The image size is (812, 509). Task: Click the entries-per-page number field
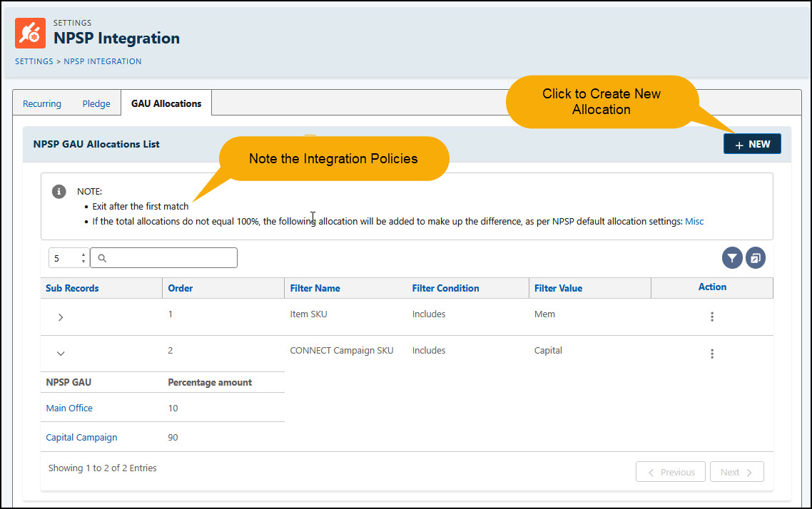69,257
